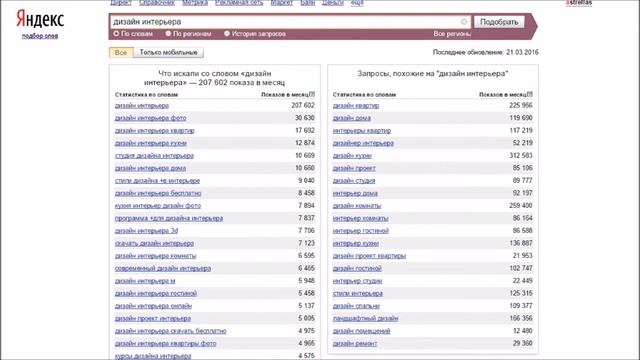Screen dimensions: 640x360
Task: Open 'дизайн интерьера гостиной' link
Action: [156, 293]
